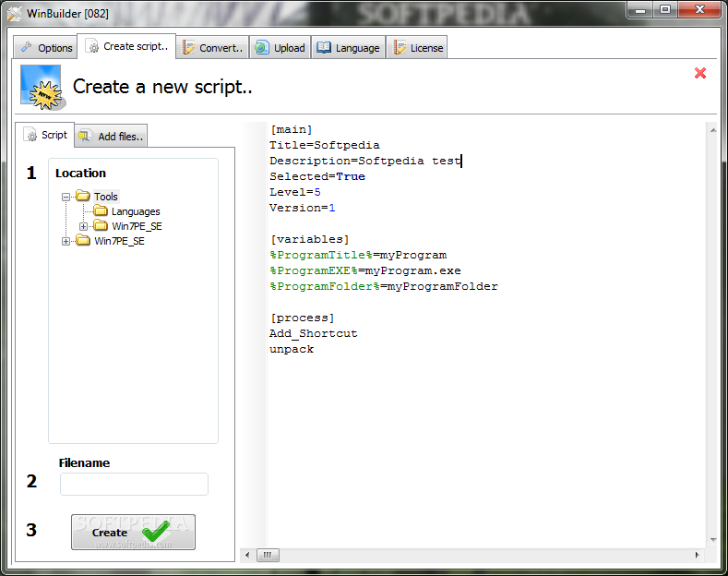The image size is (728, 576).
Task: Open the Convert.. tab
Action: click(x=212, y=47)
